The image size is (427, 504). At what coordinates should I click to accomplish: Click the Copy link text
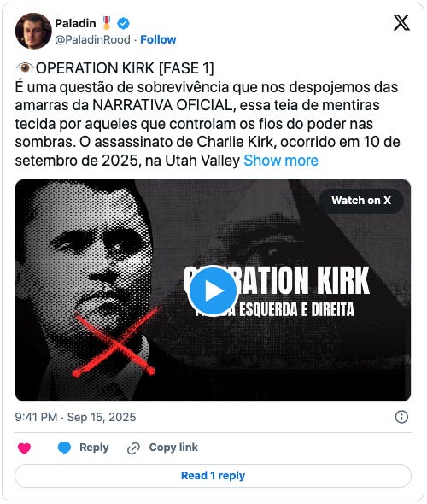(173, 448)
